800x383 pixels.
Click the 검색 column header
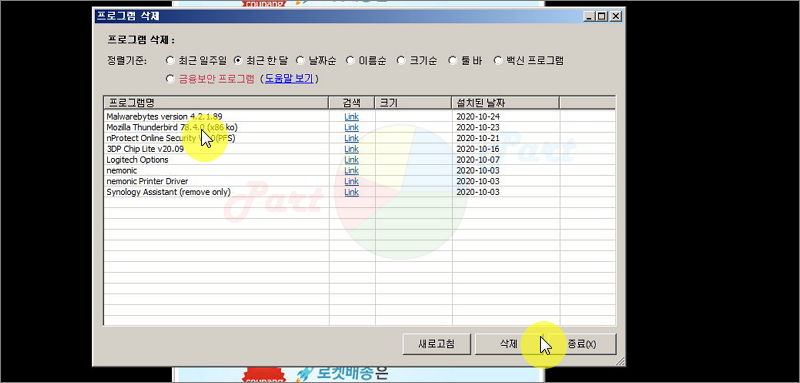click(x=352, y=103)
